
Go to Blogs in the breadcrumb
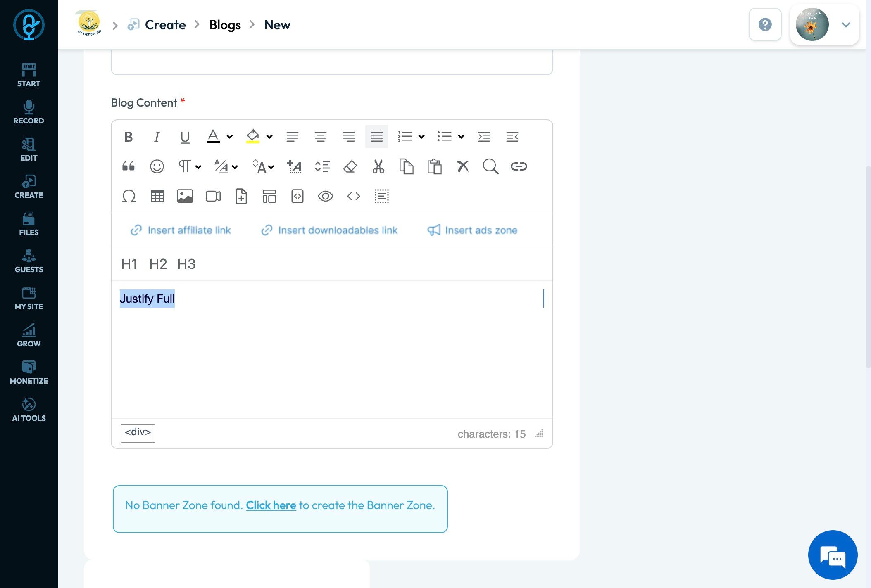(225, 25)
